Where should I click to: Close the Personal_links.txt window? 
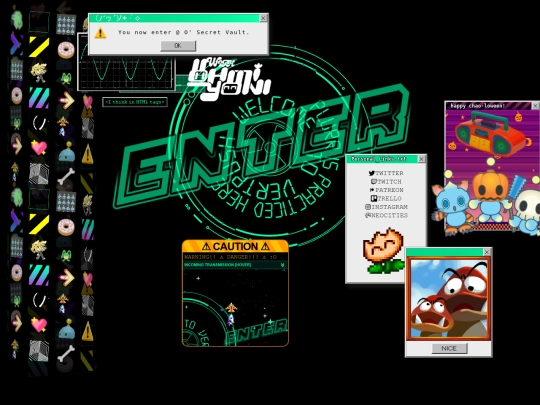[422, 159]
